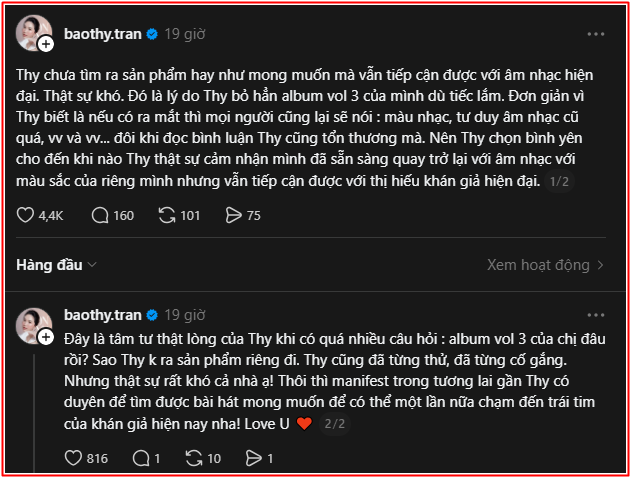Screen dimensions: 631x478
Task: Like the first post (4,4K heart)
Action: coord(27,214)
